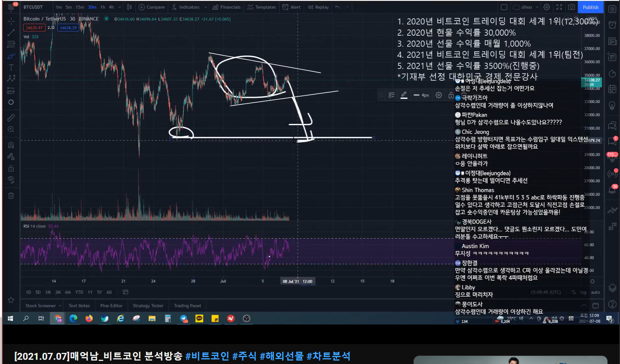Toggle magnet mode

tap(11, 145)
